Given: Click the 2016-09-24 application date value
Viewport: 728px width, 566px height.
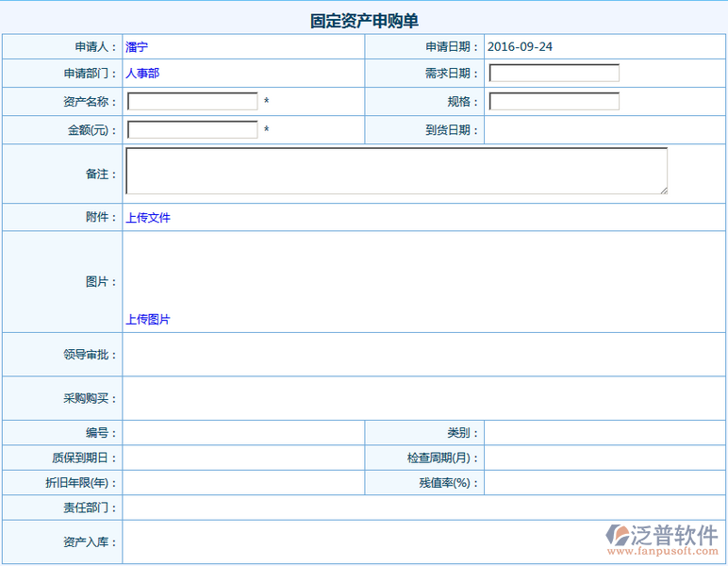Looking at the screenshot, I should (x=520, y=46).
